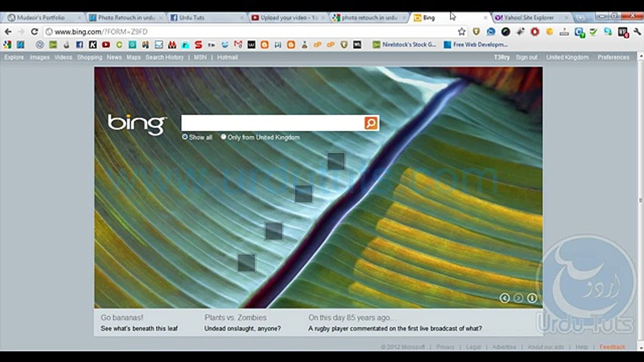This screenshot has width=644, height=362.
Task: Show next Bing background image
Action: [x=518, y=298]
